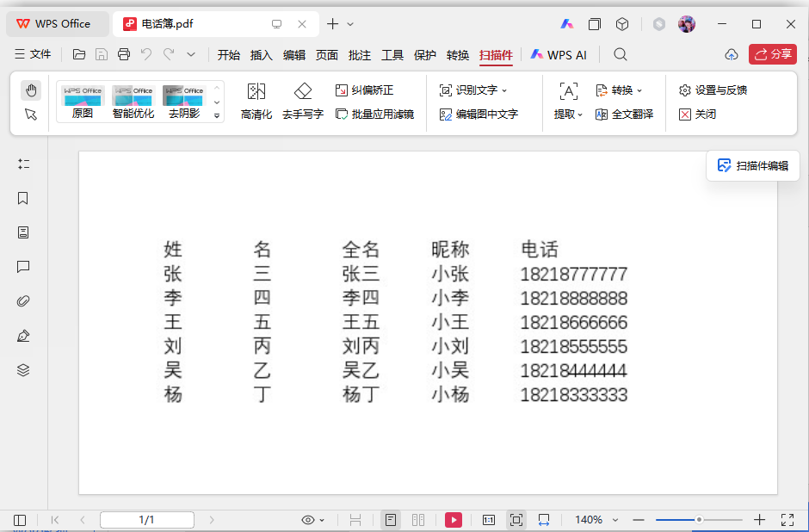Toggle the navigation pane in status bar
809x532 pixels.
20,520
